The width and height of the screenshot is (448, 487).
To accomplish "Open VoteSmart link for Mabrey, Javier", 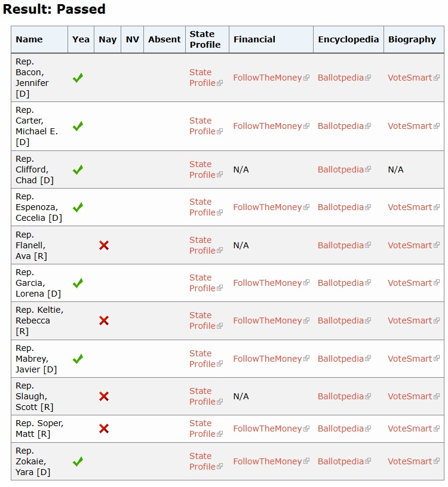I will pos(413,359).
